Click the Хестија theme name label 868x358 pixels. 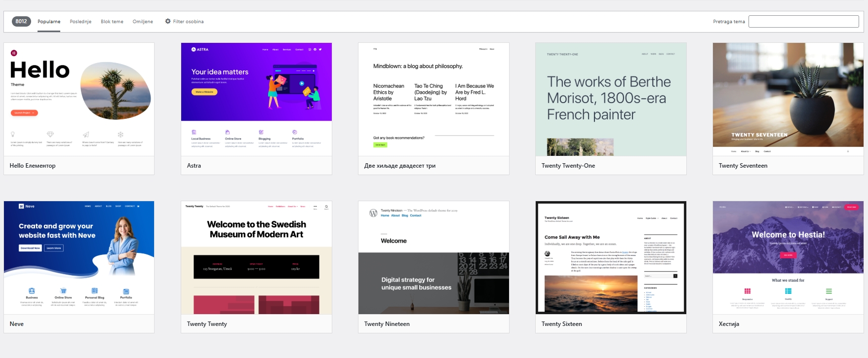coord(729,324)
